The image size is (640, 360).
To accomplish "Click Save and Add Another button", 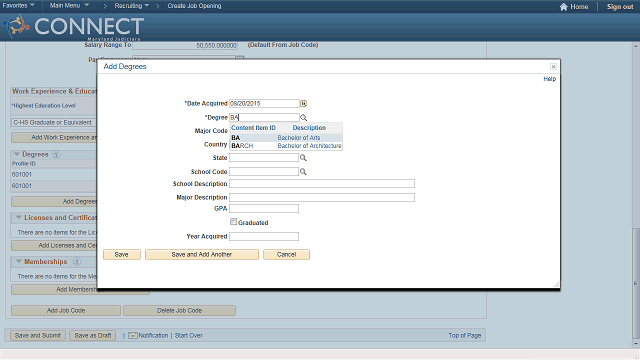I will 202,255.
